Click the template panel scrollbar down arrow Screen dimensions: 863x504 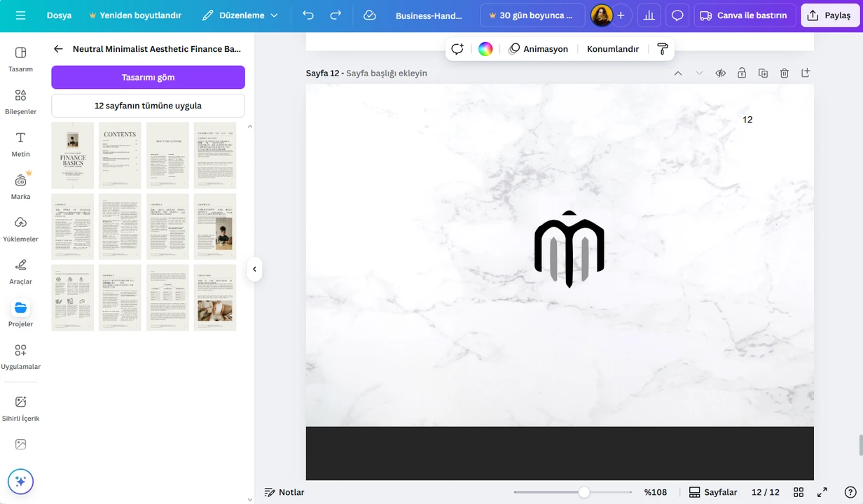(x=250, y=500)
